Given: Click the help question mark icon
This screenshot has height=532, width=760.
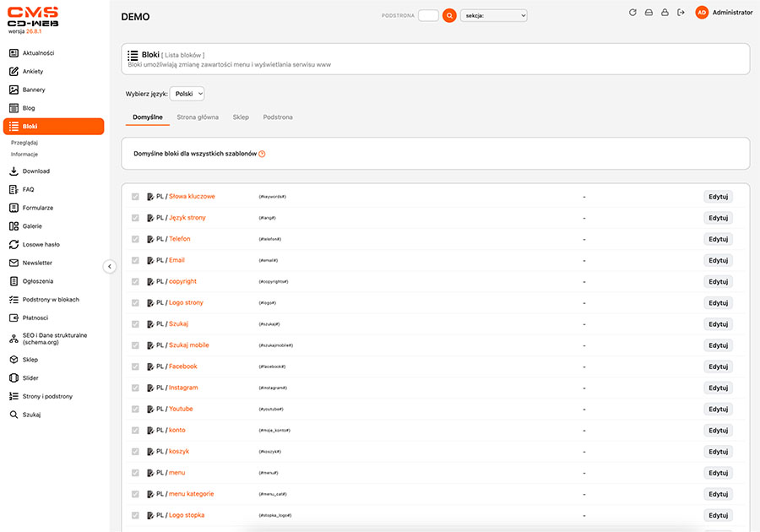Looking at the screenshot, I should click(x=262, y=154).
